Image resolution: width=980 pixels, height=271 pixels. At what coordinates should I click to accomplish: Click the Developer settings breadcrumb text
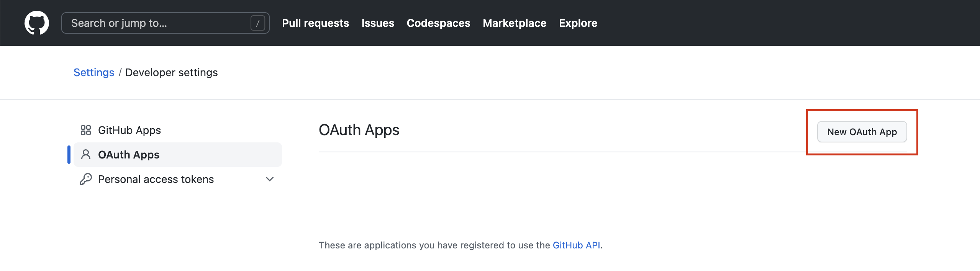[171, 72]
